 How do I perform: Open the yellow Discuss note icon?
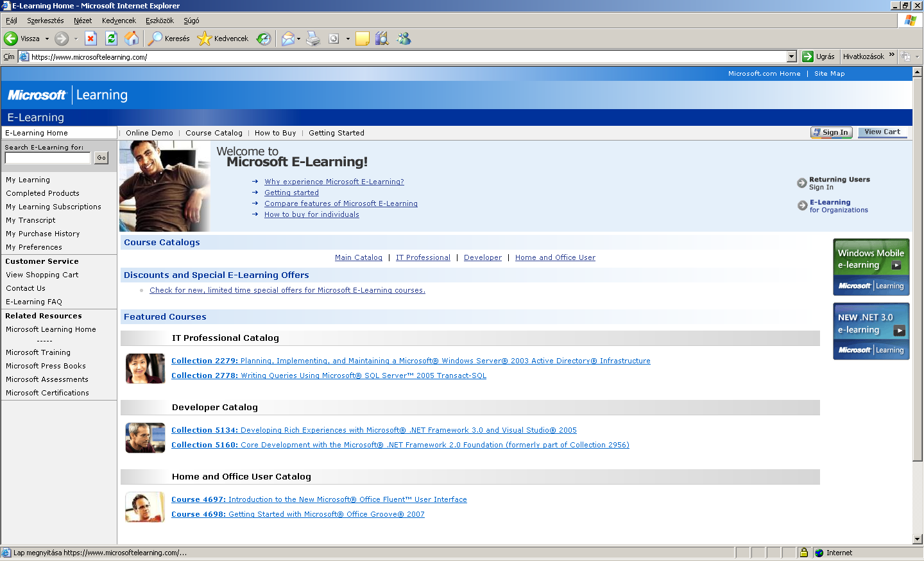click(363, 39)
